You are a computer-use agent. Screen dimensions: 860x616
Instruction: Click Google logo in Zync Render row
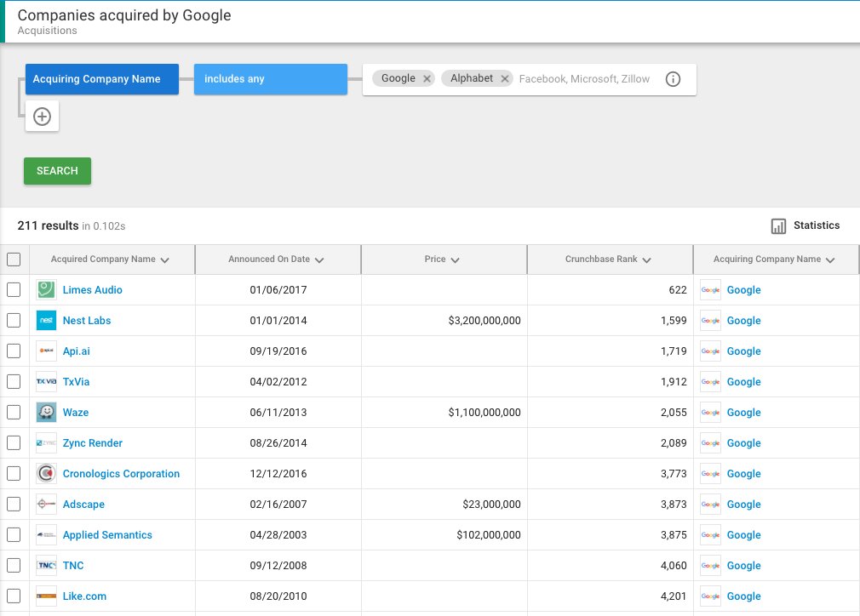point(710,443)
